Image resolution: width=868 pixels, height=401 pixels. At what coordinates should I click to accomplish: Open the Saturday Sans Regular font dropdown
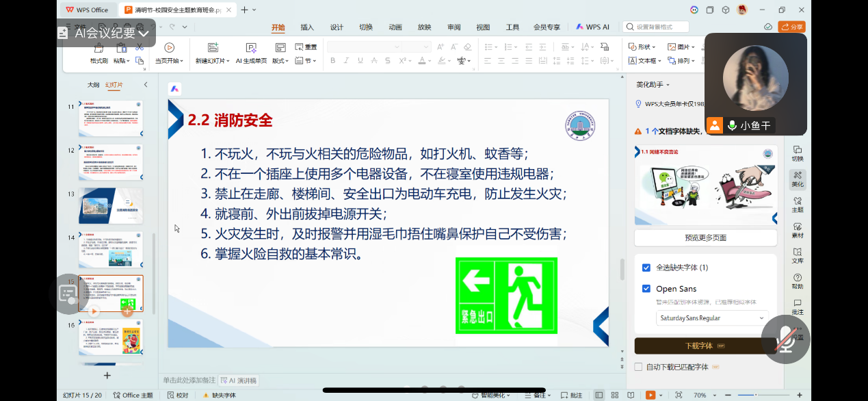(711, 318)
